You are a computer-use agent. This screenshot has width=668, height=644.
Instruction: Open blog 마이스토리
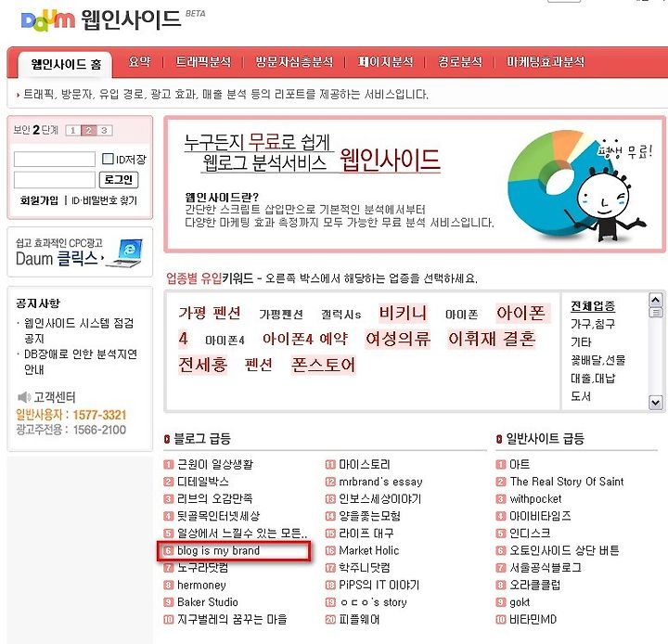[365, 464]
